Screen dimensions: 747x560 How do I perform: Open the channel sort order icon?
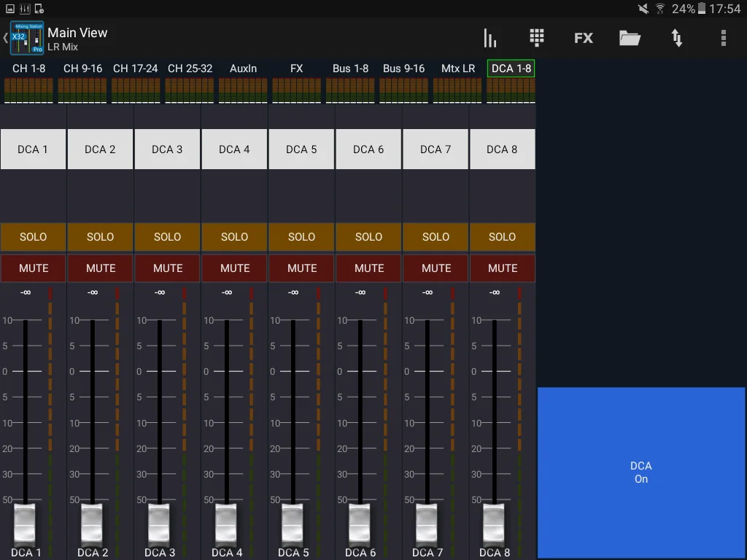coord(677,37)
